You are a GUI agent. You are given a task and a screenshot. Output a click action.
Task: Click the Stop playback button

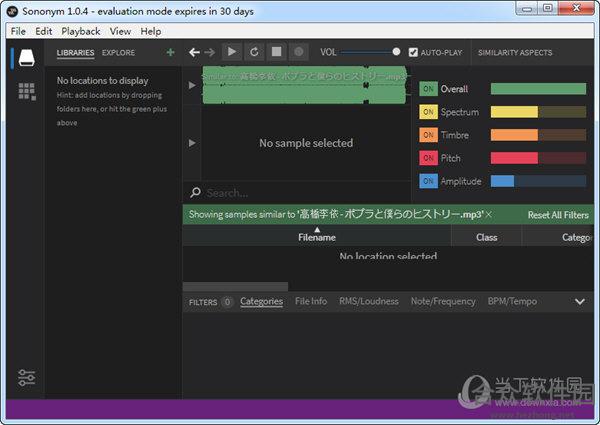277,52
